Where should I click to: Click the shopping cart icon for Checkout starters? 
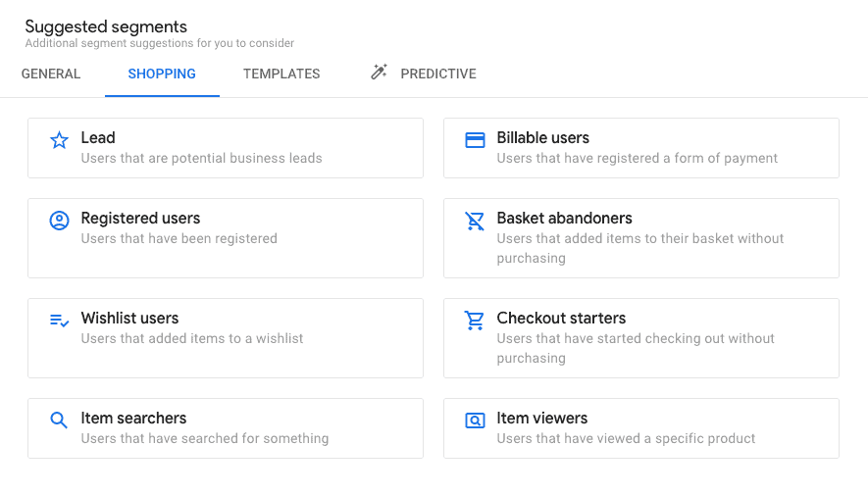[x=475, y=321]
